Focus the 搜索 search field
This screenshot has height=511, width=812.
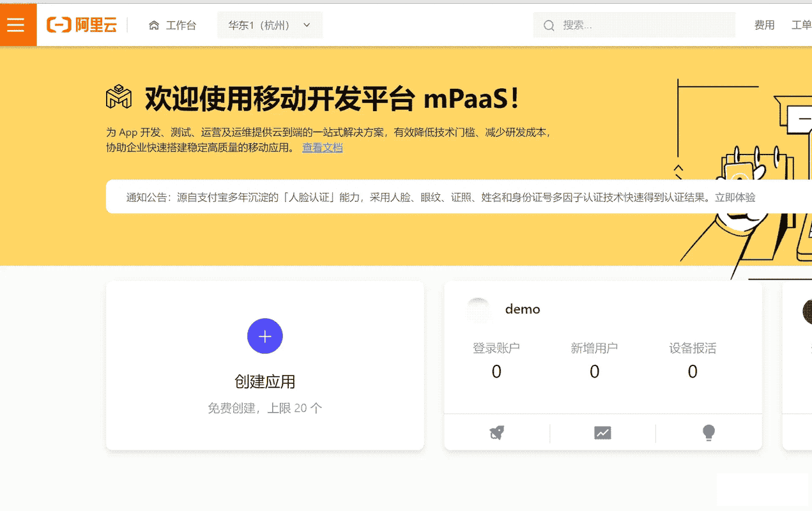[634, 26]
